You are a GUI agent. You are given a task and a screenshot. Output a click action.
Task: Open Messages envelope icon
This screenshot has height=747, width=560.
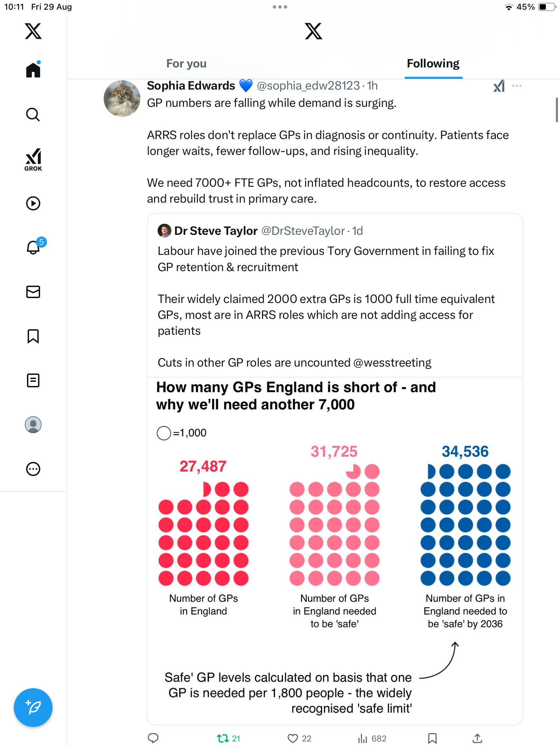tap(33, 292)
